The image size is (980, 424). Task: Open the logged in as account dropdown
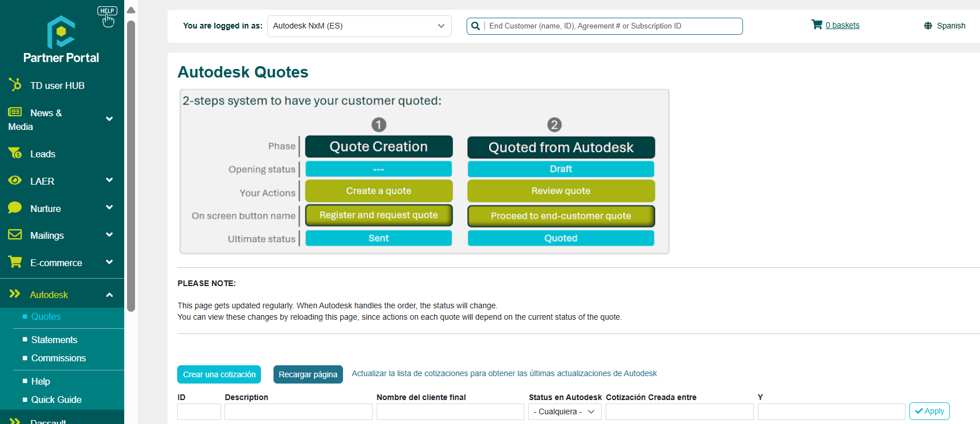point(359,26)
